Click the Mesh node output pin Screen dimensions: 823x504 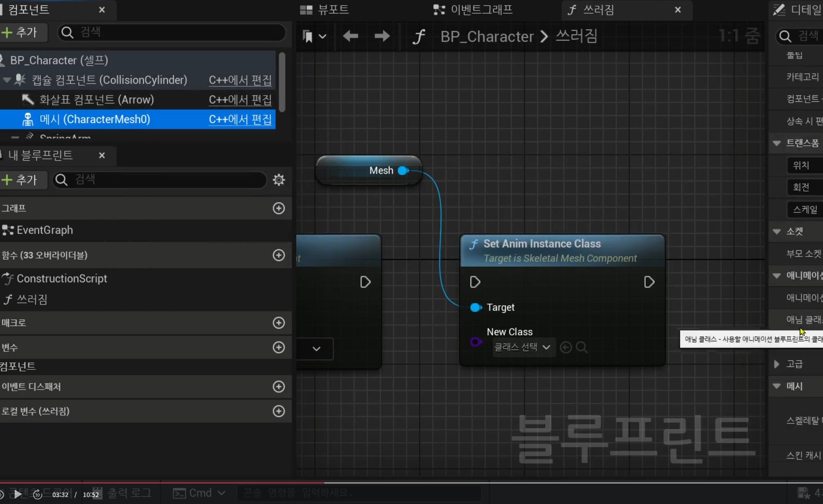403,171
